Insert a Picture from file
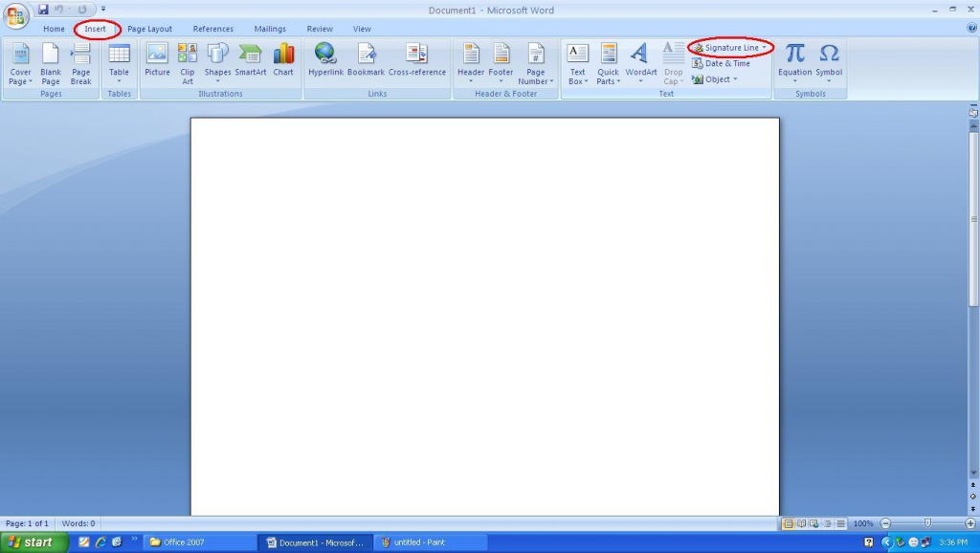The width and height of the screenshot is (980, 553). tap(157, 60)
